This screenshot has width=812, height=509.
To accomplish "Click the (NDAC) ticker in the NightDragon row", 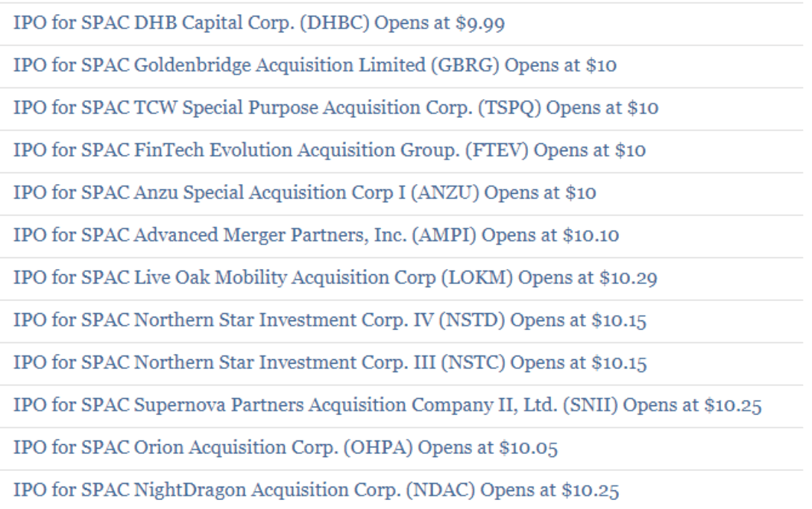I will click(440, 490).
